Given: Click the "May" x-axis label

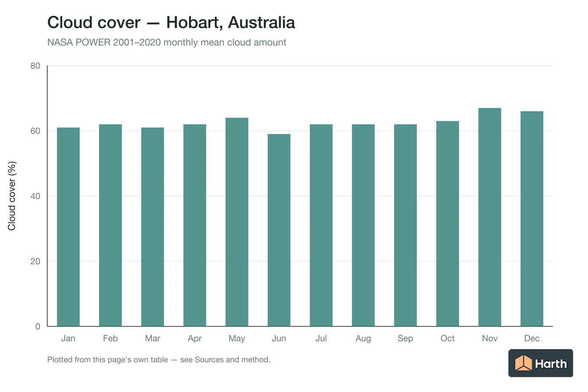Looking at the screenshot, I should [237, 338].
